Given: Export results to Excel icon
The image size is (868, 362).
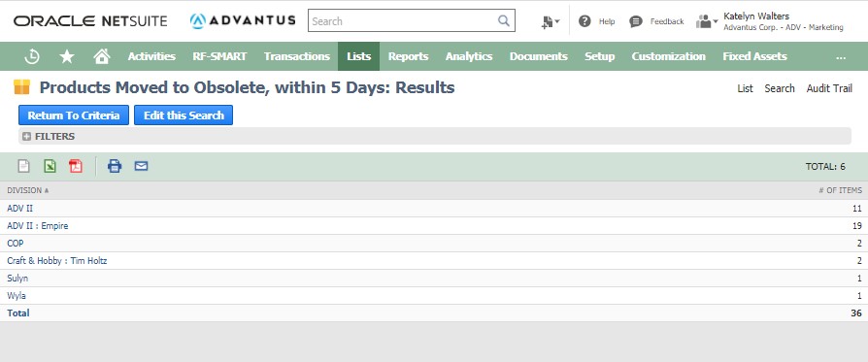Looking at the screenshot, I should click(x=50, y=166).
